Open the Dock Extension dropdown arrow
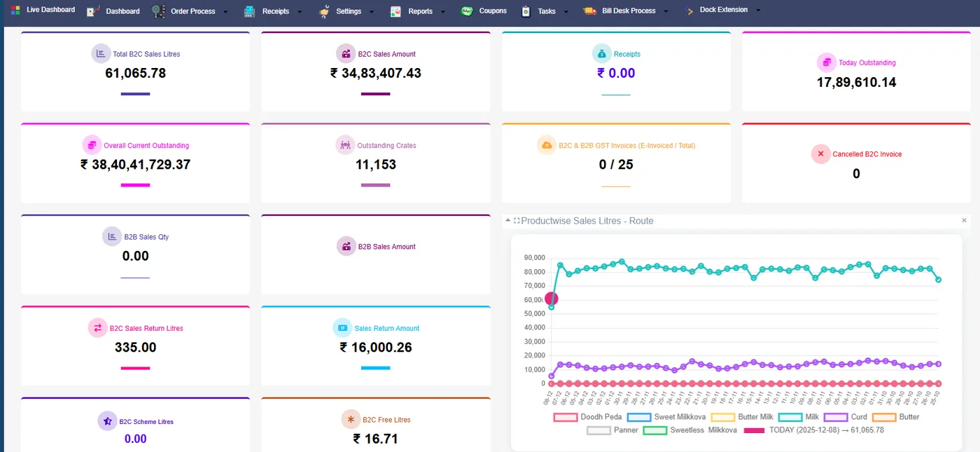This screenshot has width=980, height=452. point(758,11)
